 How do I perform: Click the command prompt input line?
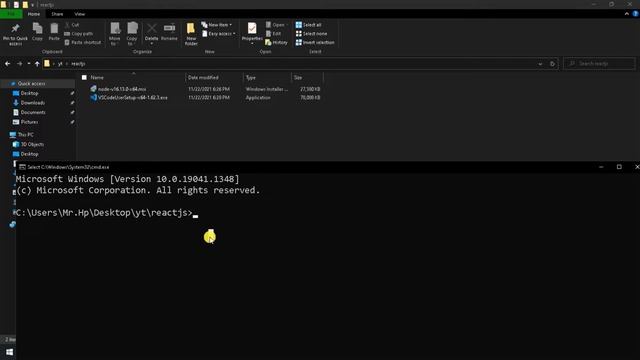(106, 213)
